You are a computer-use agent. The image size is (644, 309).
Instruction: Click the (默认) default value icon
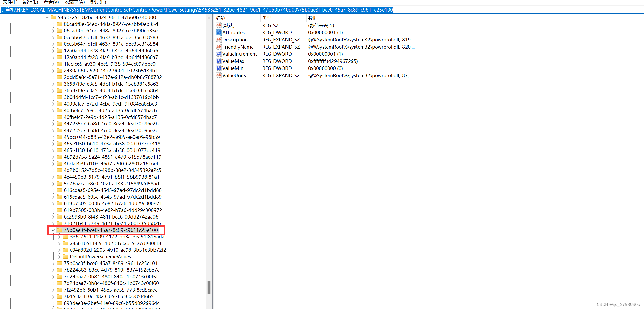click(219, 25)
